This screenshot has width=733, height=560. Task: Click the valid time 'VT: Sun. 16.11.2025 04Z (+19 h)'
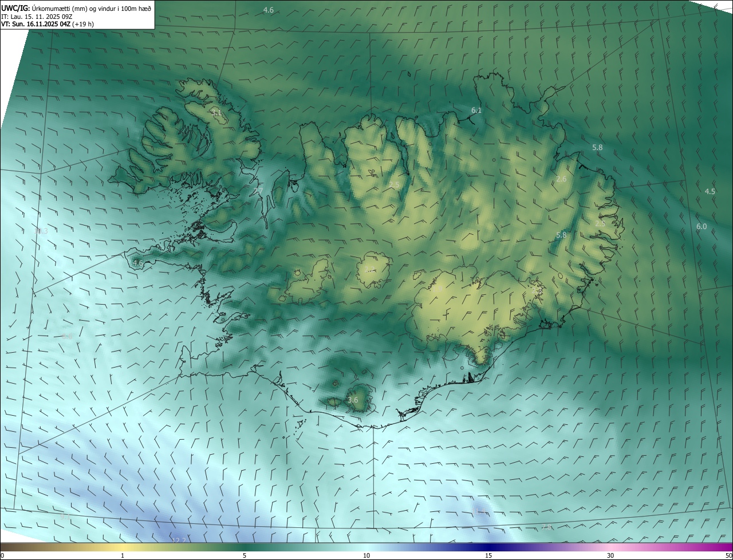click(48, 24)
